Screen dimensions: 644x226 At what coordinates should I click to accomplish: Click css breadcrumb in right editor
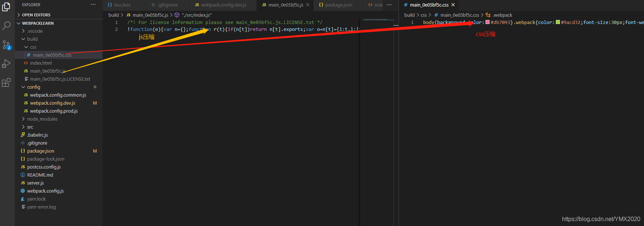pyautogui.click(x=424, y=15)
